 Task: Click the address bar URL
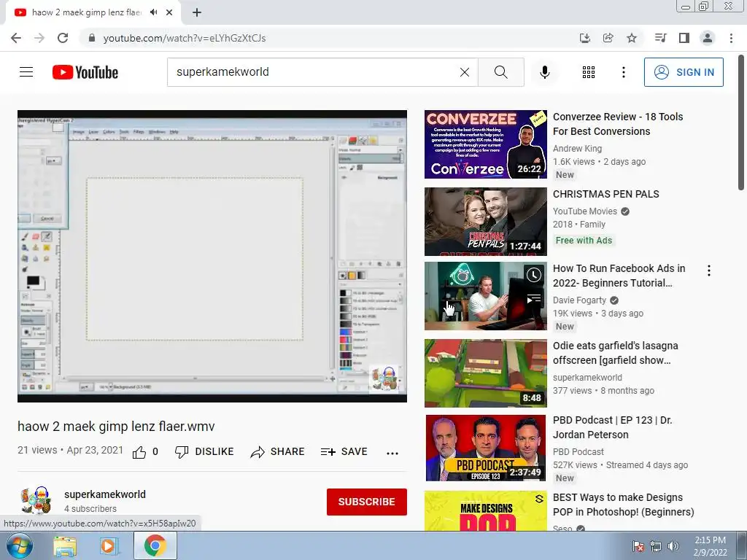(x=185, y=38)
